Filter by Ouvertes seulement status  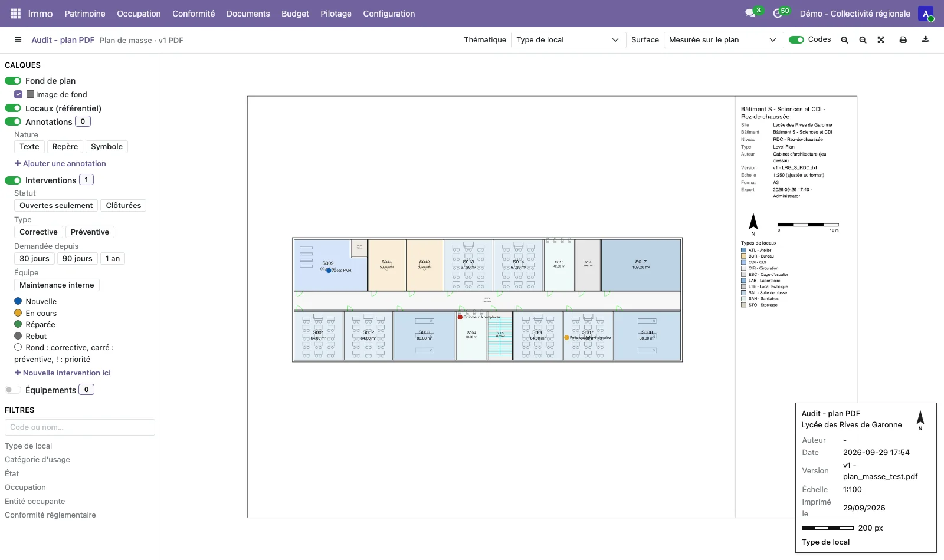56,206
